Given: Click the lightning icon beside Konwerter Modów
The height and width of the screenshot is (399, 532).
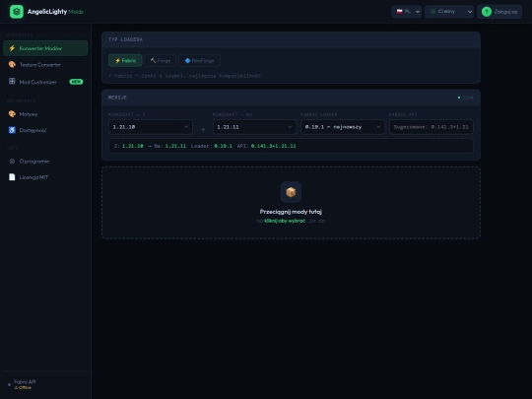Looking at the screenshot, I should pos(12,48).
